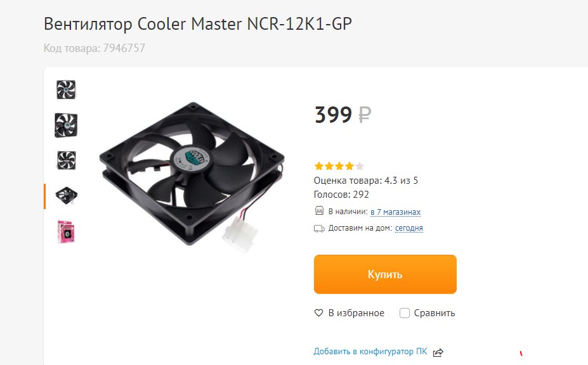Screen dimensions: 588x365
Task: Click the heart icon next to В избранное
Action: pos(318,313)
